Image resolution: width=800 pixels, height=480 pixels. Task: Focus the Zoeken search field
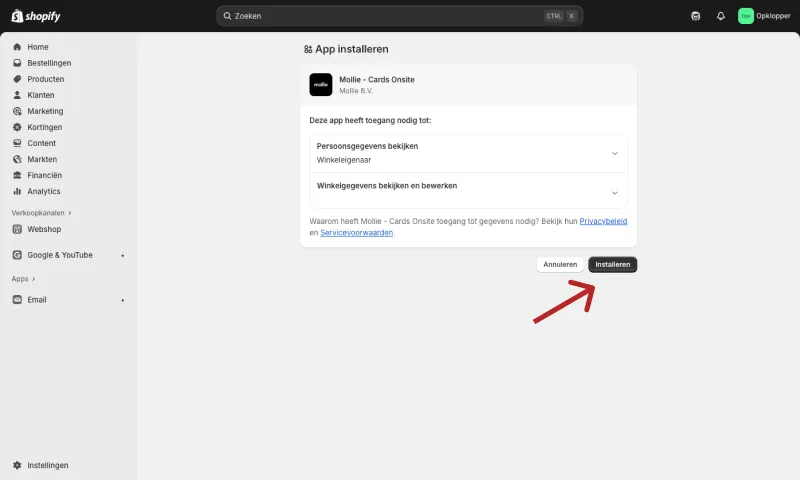pos(399,16)
